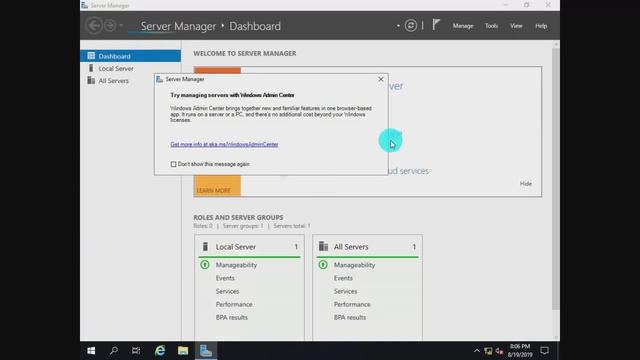Click the forward navigation arrow
This screenshot has height=360, width=640.
click(110, 26)
